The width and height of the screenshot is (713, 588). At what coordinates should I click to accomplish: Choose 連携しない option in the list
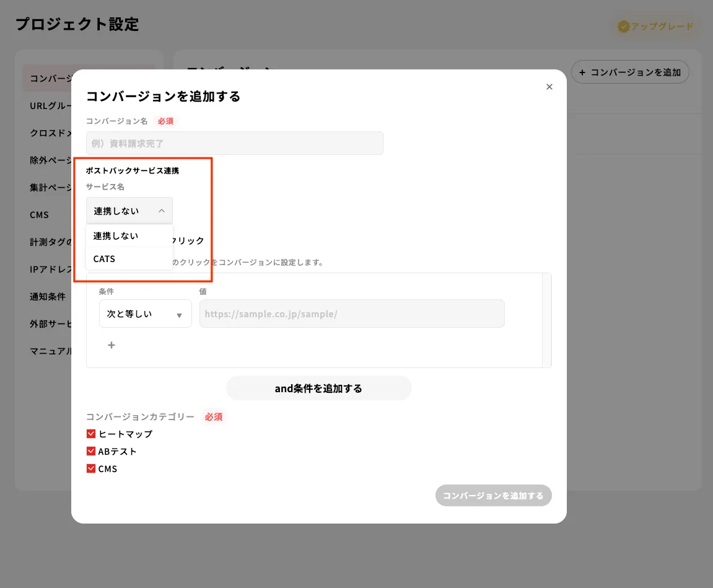tap(129, 235)
